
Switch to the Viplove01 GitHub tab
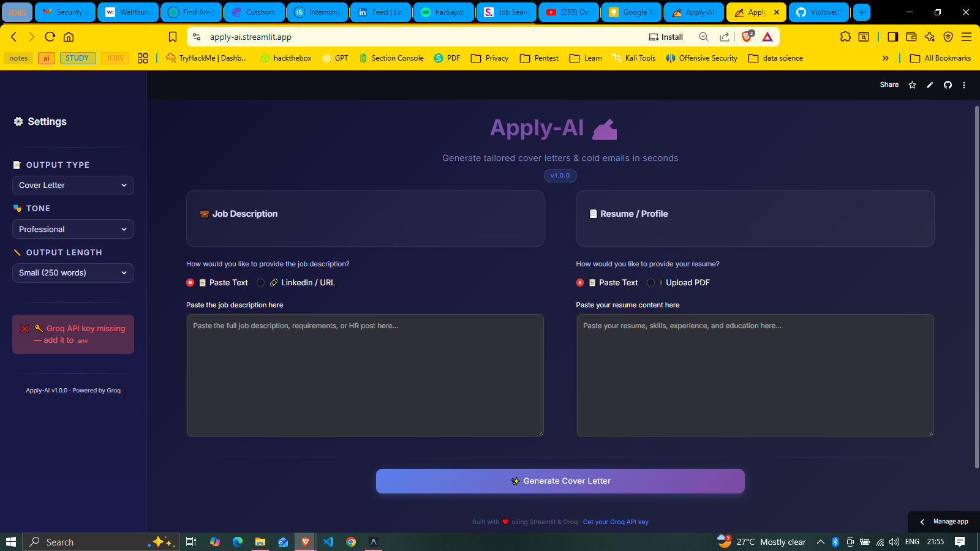click(x=819, y=12)
